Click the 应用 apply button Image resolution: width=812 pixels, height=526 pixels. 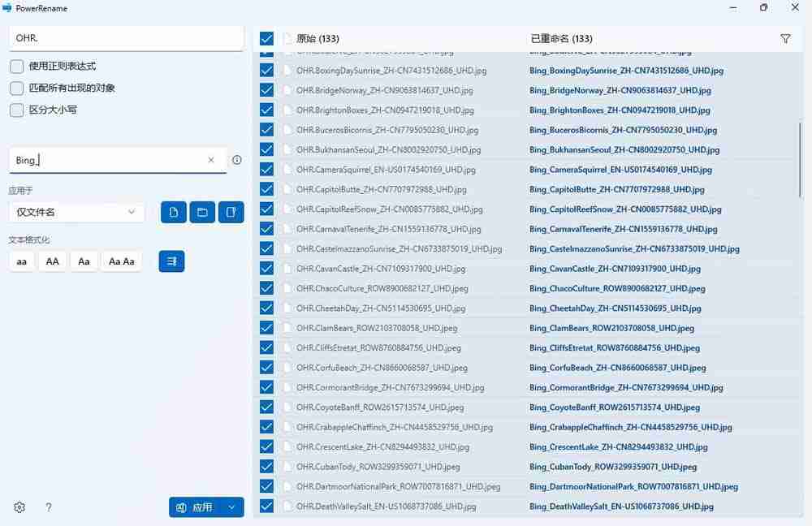tap(195, 507)
